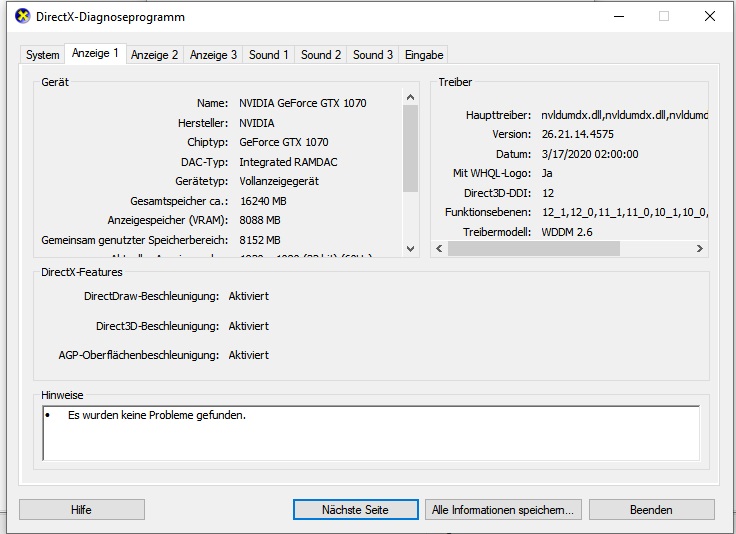The width and height of the screenshot is (736, 534).
Task: Minimize the DirectX-Diagnoseprogramm window
Action: 619,16
